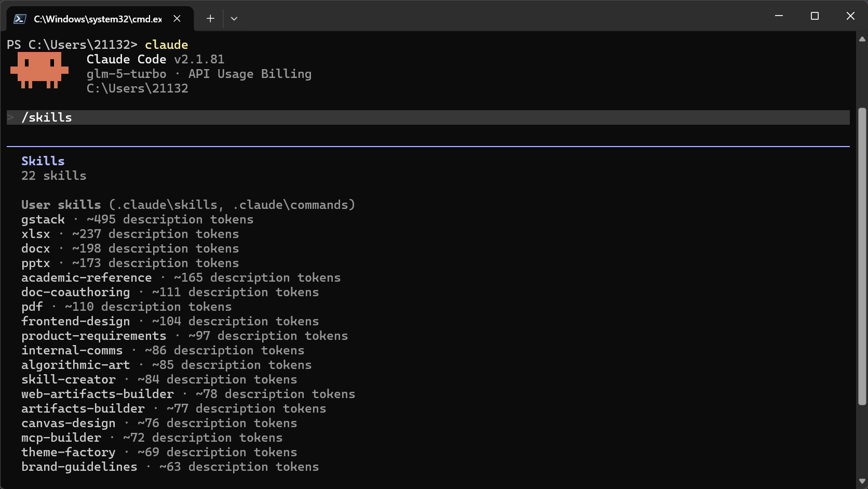Close the terminal window
Screen dimensions: 868x489
(850, 16)
